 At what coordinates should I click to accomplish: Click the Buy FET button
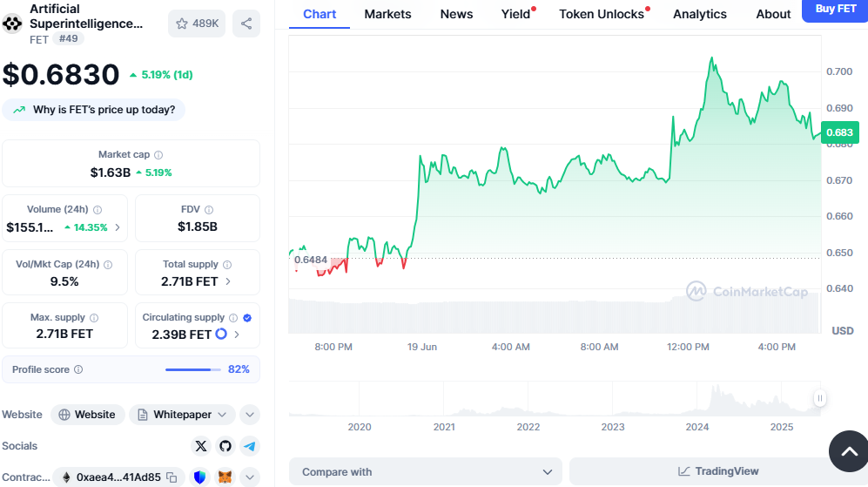[835, 10]
